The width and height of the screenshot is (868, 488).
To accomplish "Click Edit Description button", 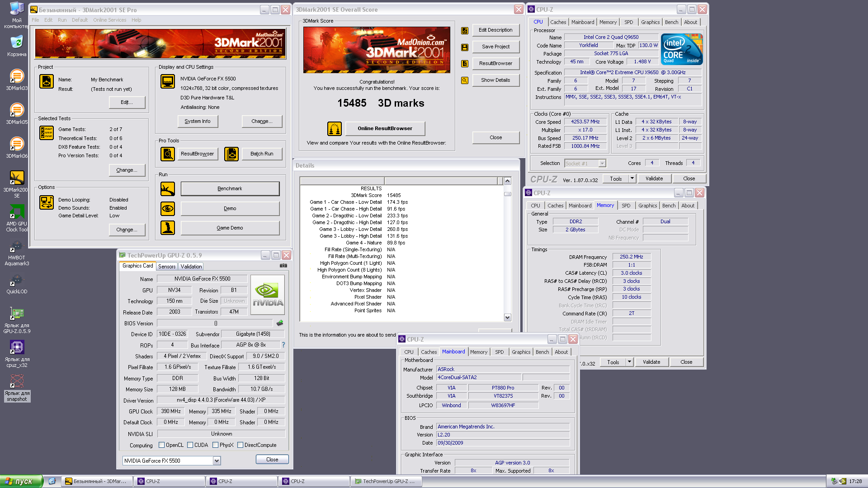I will pos(495,30).
